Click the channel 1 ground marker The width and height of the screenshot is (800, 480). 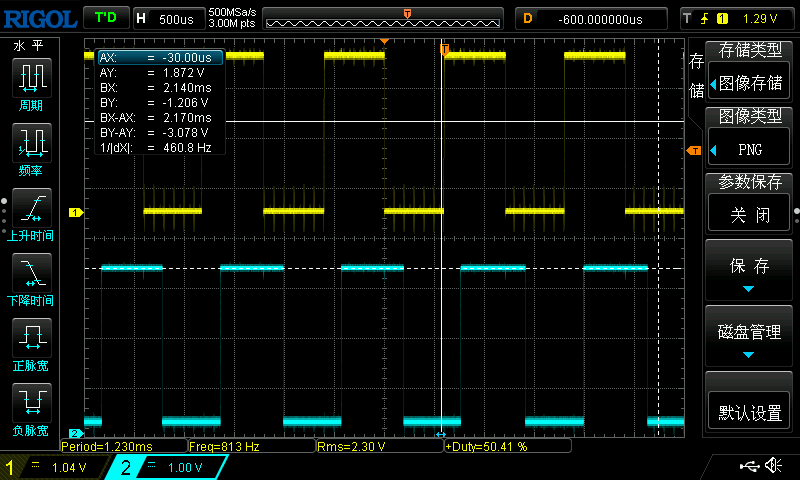76,212
